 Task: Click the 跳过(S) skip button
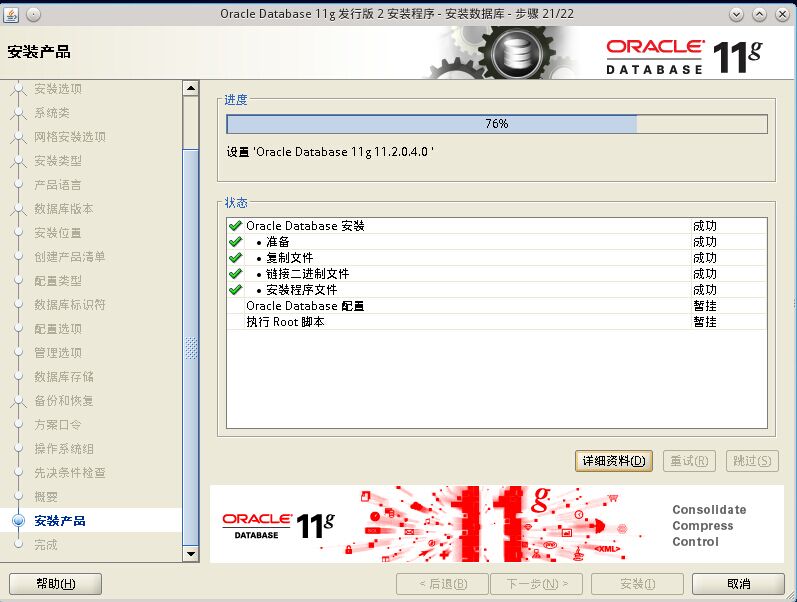(x=752, y=461)
